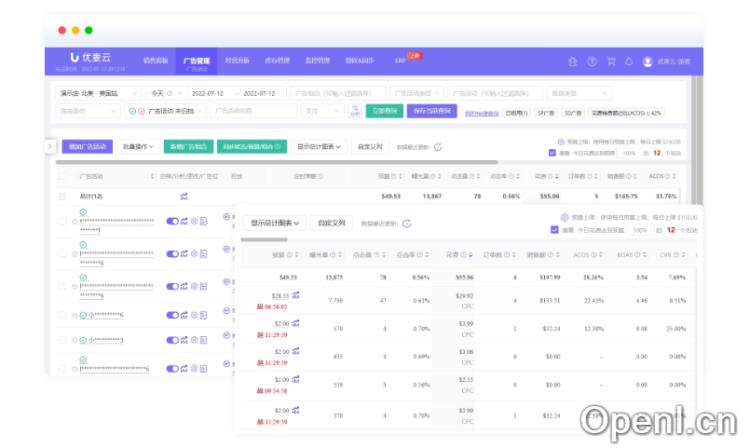Check the 总计(12) row checkbox

62,196
